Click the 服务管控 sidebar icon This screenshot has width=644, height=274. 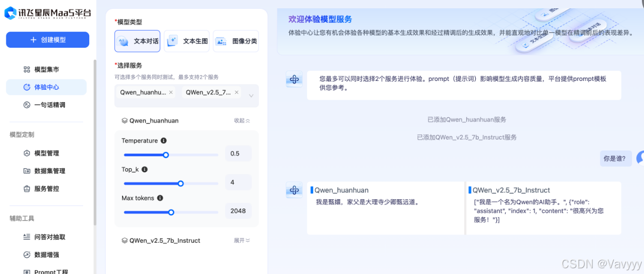pyautogui.click(x=27, y=188)
